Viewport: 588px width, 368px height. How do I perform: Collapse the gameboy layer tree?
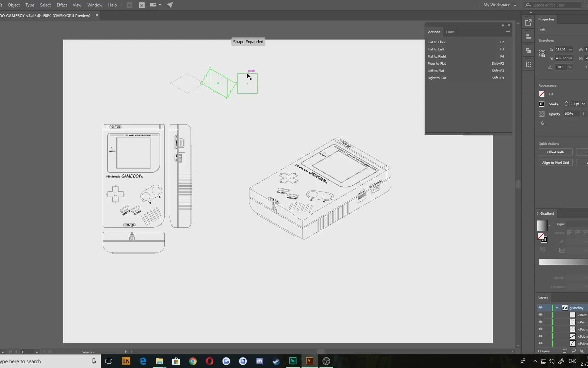557,308
